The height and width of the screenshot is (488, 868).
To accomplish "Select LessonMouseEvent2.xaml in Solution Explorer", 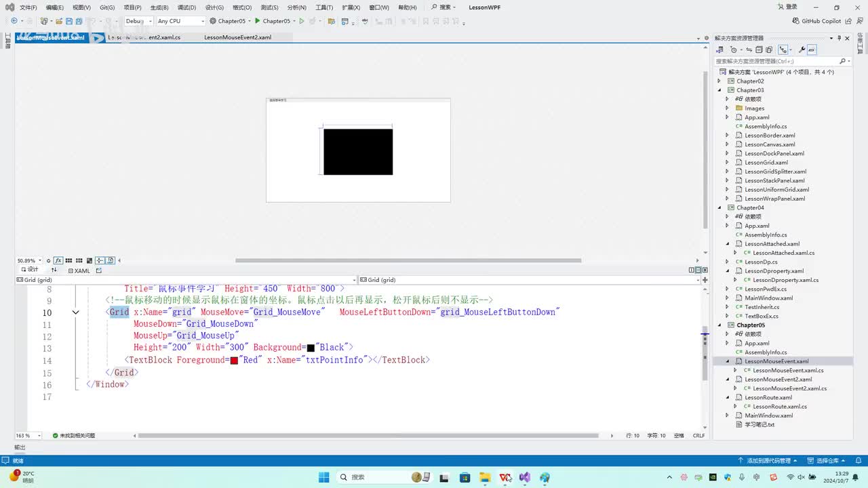I will coord(778,380).
